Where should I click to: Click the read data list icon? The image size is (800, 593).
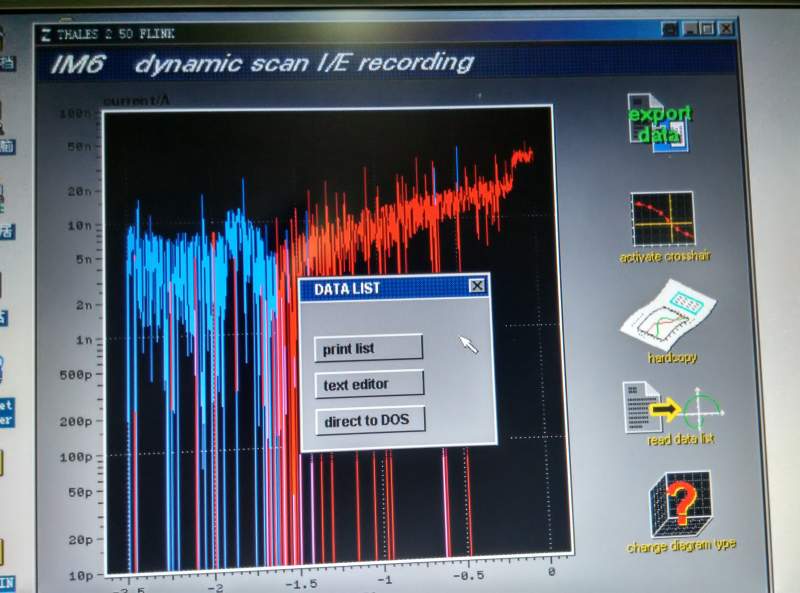click(x=672, y=407)
